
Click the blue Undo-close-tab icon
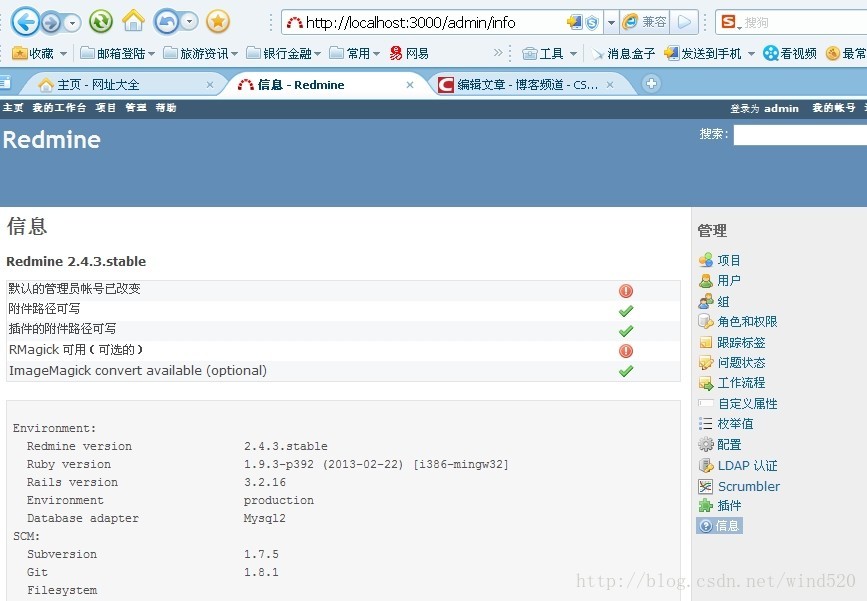(x=166, y=22)
